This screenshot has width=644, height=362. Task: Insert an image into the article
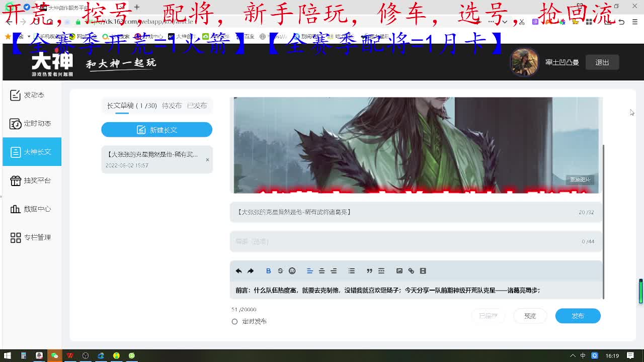(399, 271)
